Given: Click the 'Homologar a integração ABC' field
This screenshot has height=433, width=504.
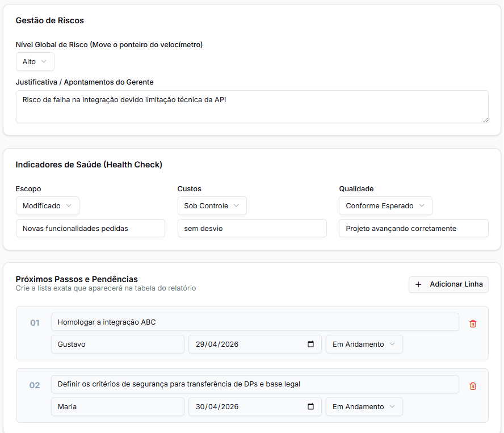Looking at the screenshot, I should pos(255,322).
